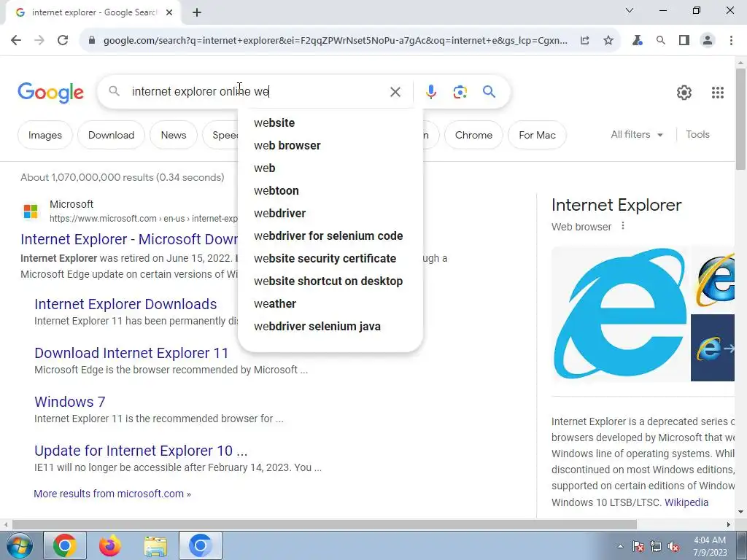
Task: Click the Chrome address bar URL
Action: pos(335,41)
